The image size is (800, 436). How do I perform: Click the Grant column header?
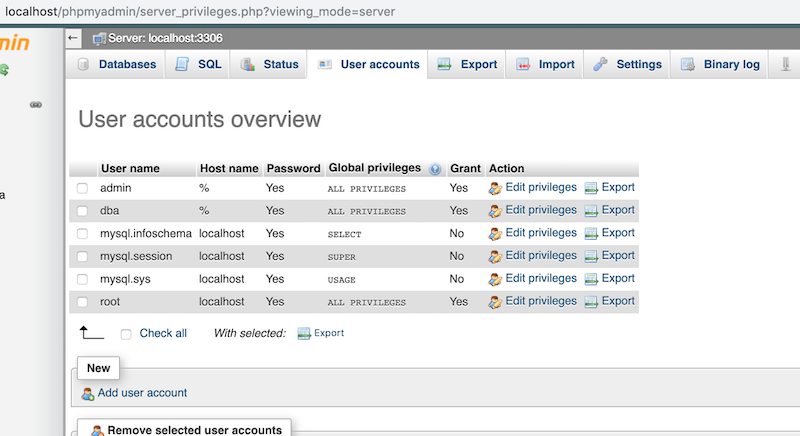(465, 168)
